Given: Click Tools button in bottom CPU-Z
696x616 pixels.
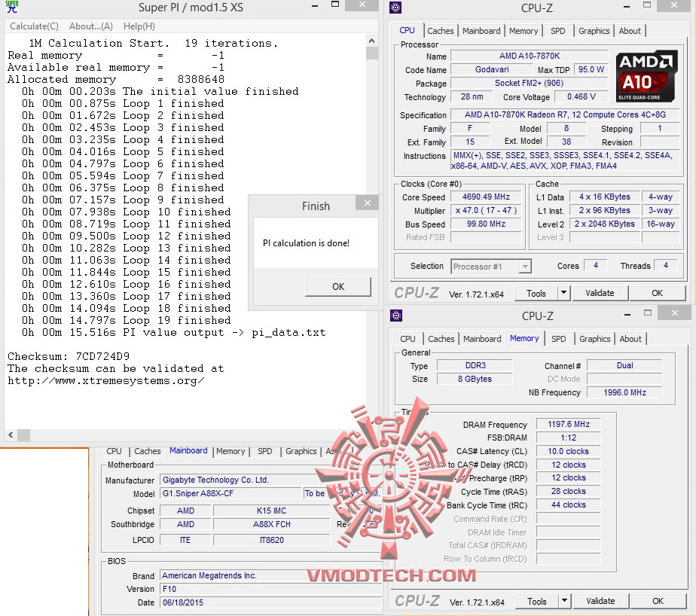Looking at the screenshot, I should (536, 602).
